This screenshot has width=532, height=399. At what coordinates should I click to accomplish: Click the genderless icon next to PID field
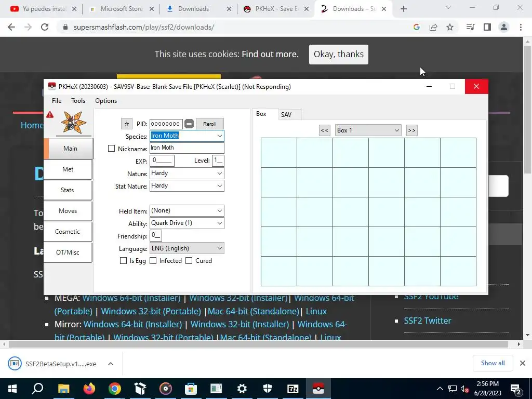coord(189,124)
